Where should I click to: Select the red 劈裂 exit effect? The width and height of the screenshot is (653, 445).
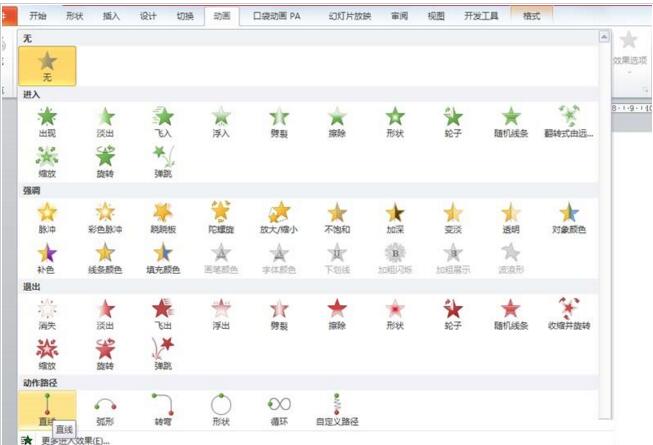click(279, 314)
